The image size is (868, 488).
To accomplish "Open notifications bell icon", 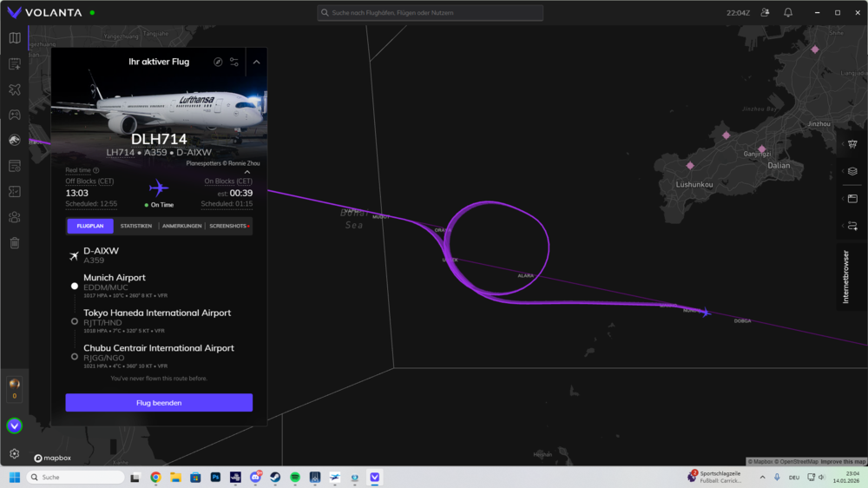I will [788, 13].
